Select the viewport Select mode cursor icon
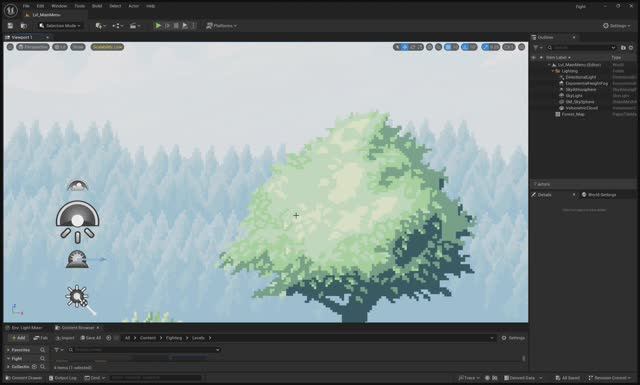The image size is (640, 385). click(397, 47)
